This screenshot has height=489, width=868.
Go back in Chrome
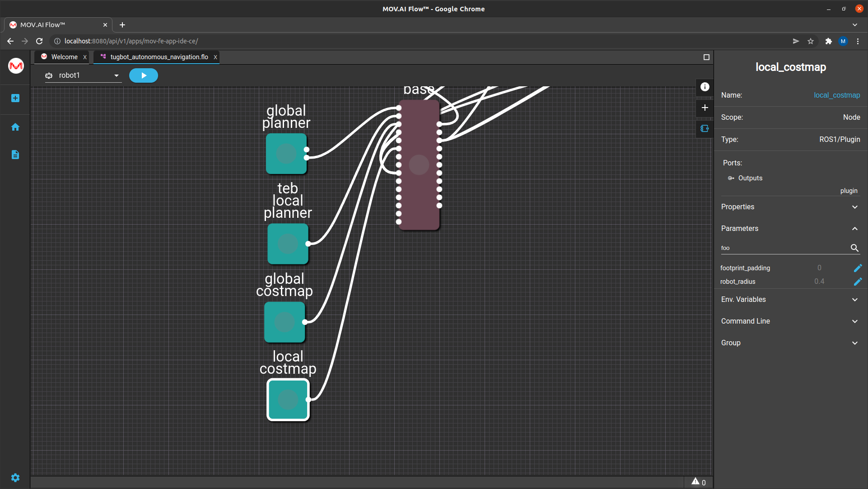[x=10, y=41]
